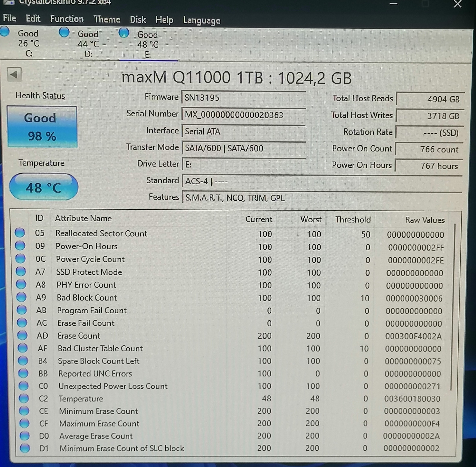Click the status icon for Maximum Erase Count
476x467 pixels.
coord(24,423)
